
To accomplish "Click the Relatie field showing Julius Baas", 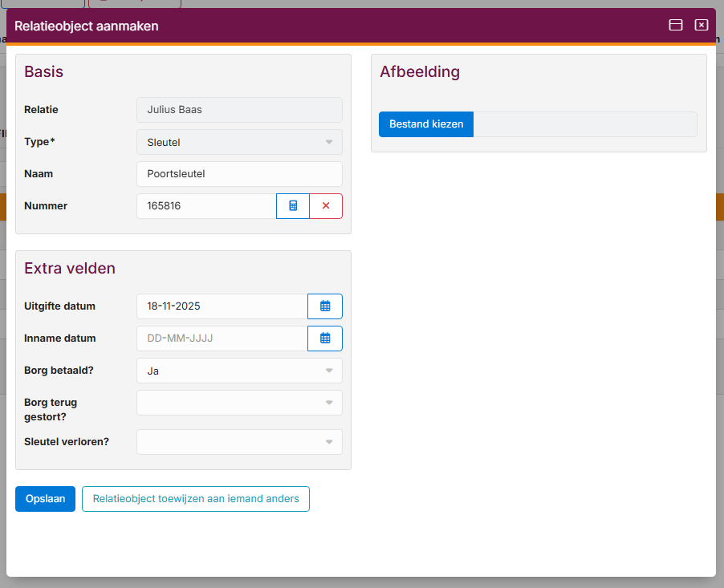I will [x=239, y=110].
